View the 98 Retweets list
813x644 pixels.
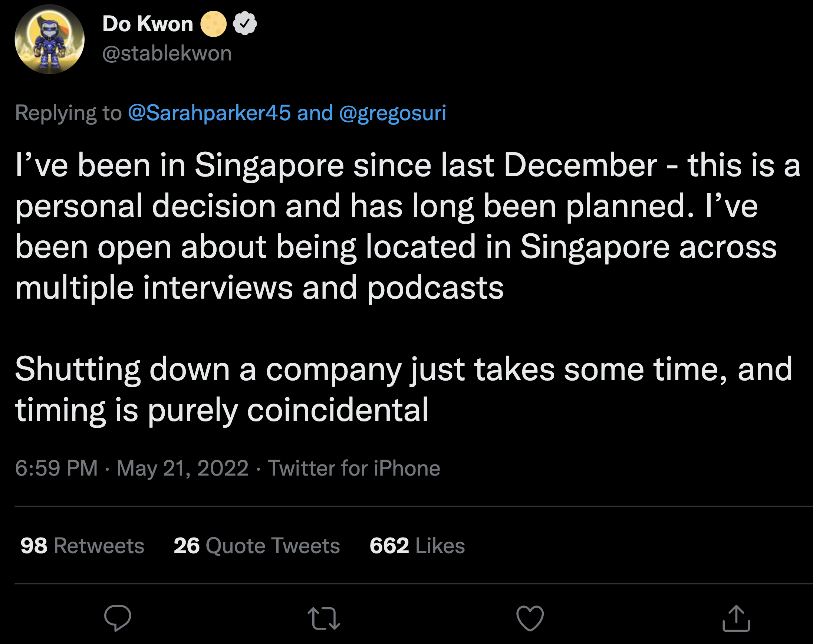[x=82, y=546]
